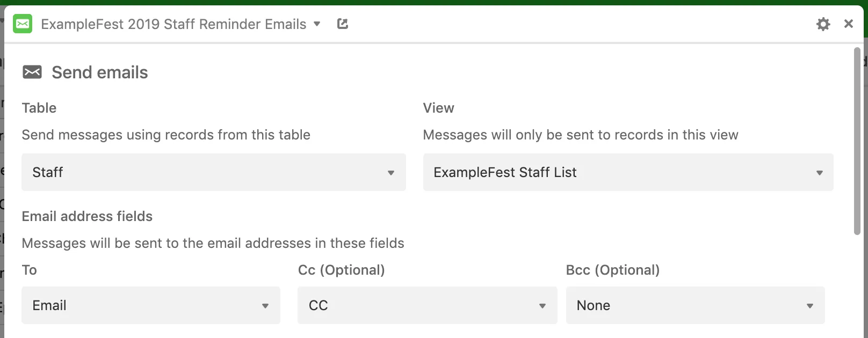Open the Bcc dropdown set to None
Viewport: 868px width, 338px height.
point(695,305)
